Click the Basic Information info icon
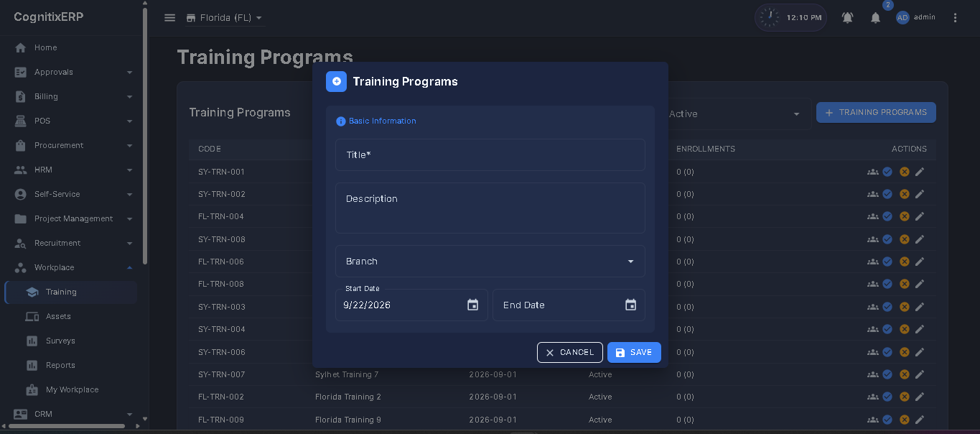Image resolution: width=980 pixels, height=434 pixels. pos(341,121)
